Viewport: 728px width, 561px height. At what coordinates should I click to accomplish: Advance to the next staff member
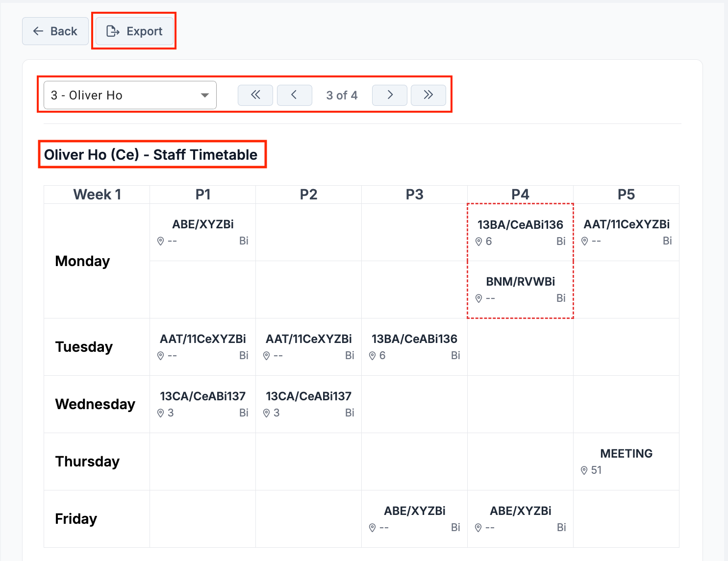389,95
